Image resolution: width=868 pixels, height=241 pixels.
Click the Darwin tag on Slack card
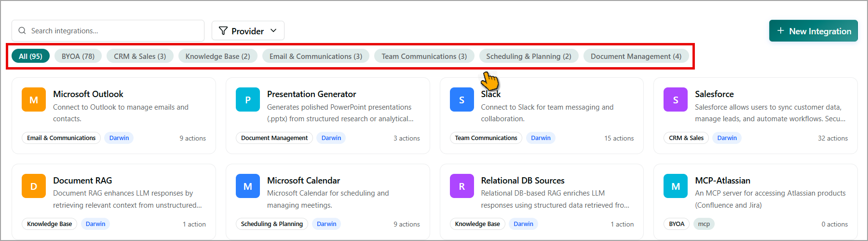click(541, 138)
